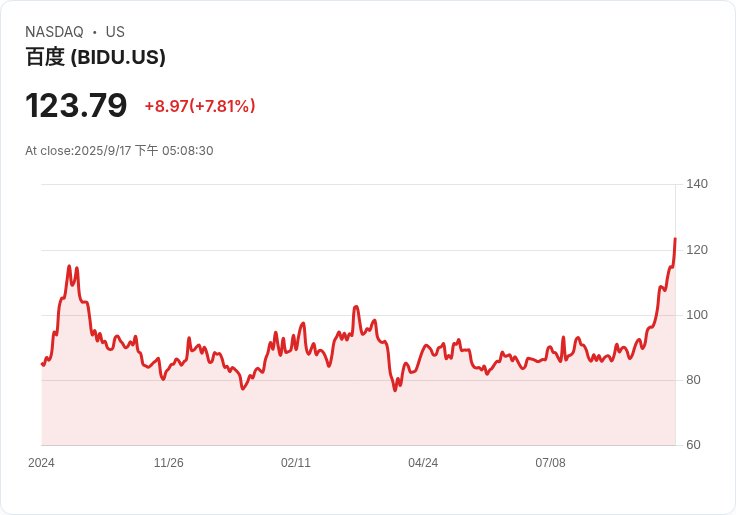Click the mid-chart spike above 100
736x515 pixels.
356,307
